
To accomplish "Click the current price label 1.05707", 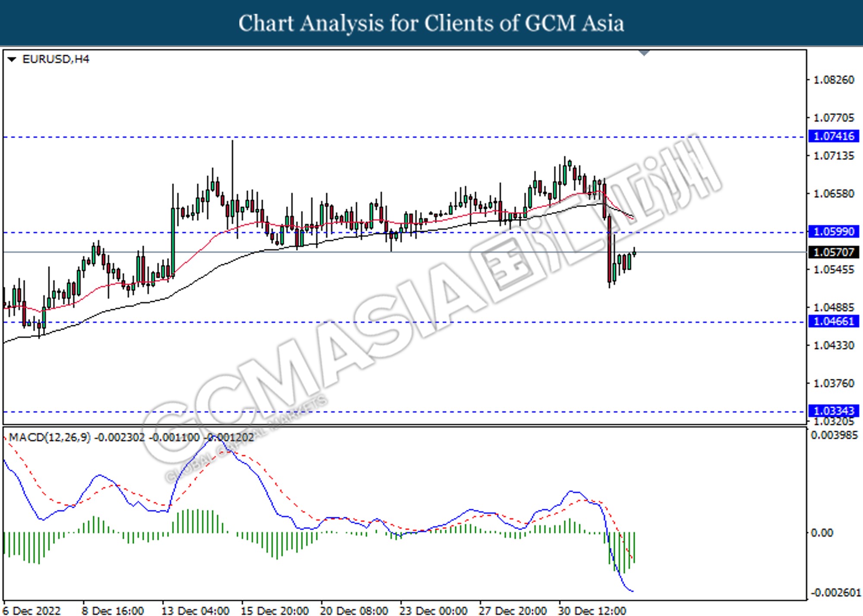I will point(833,252).
